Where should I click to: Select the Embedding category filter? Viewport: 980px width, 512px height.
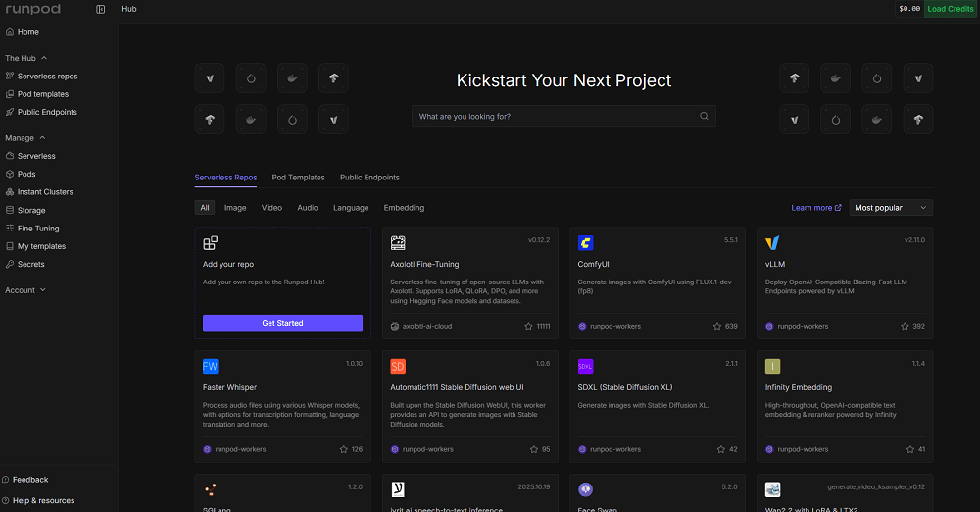(404, 208)
